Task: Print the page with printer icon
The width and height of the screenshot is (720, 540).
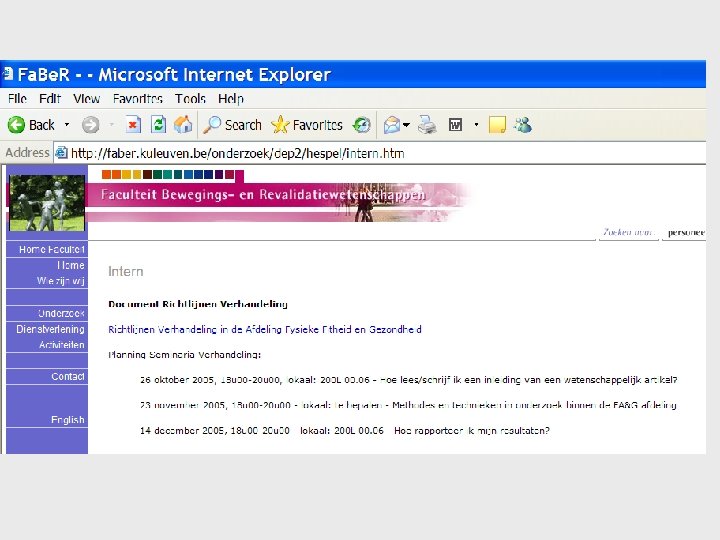Action: pyautogui.click(x=427, y=125)
